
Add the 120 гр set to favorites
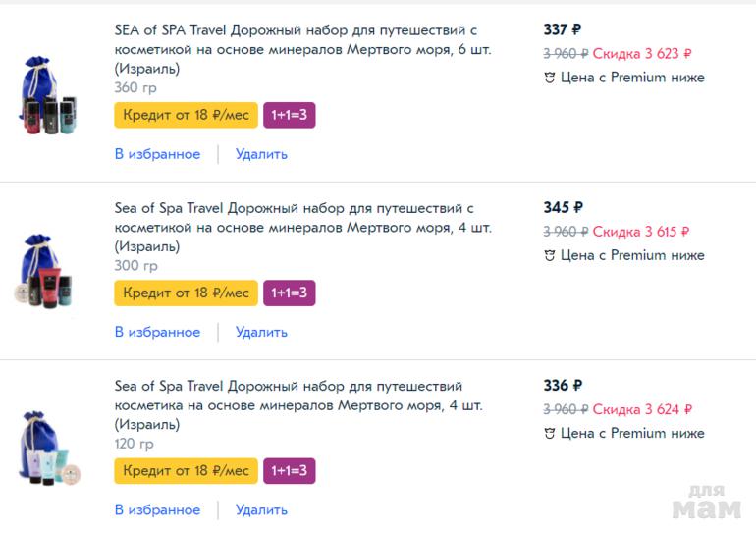(x=157, y=509)
